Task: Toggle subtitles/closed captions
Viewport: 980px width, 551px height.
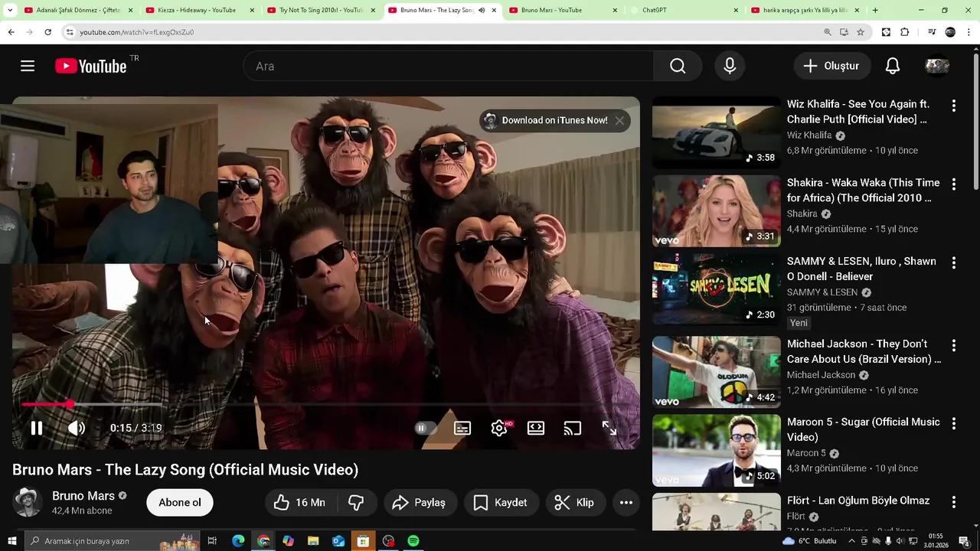Action: click(x=462, y=428)
